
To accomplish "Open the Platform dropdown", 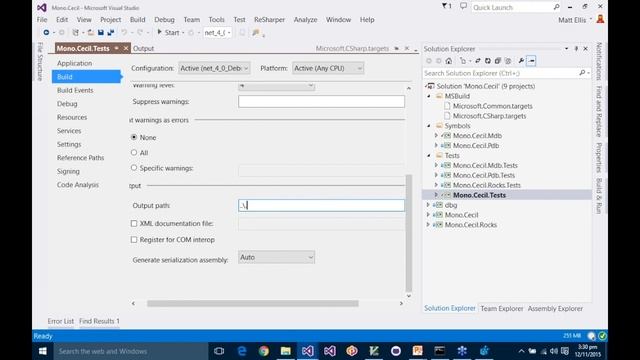I will (328, 68).
